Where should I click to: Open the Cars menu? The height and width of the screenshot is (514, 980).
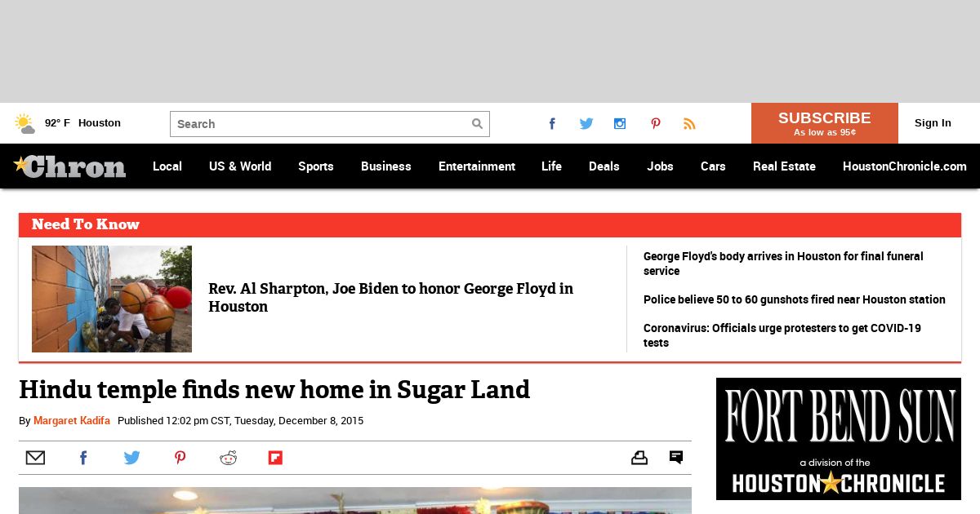click(x=713, y=166)
